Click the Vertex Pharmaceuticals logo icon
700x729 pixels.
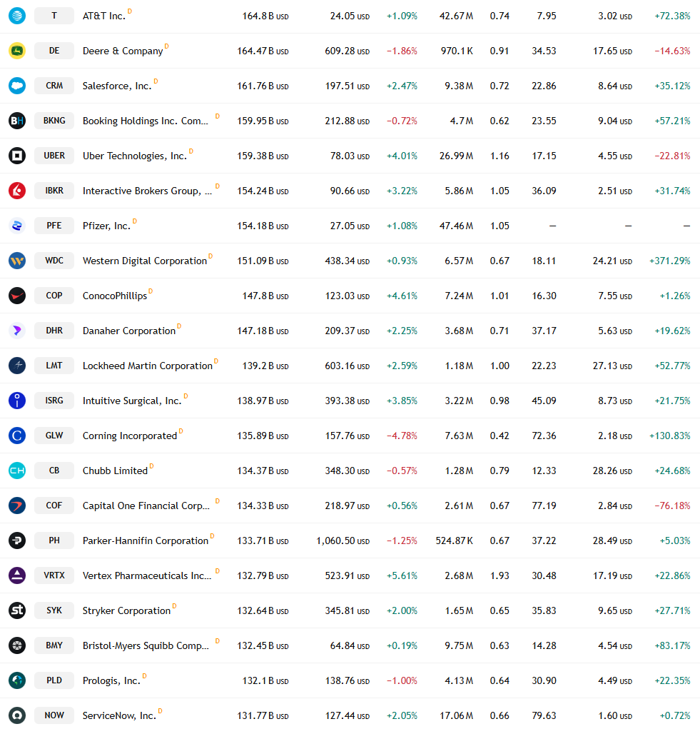click(x=17, y=575)
